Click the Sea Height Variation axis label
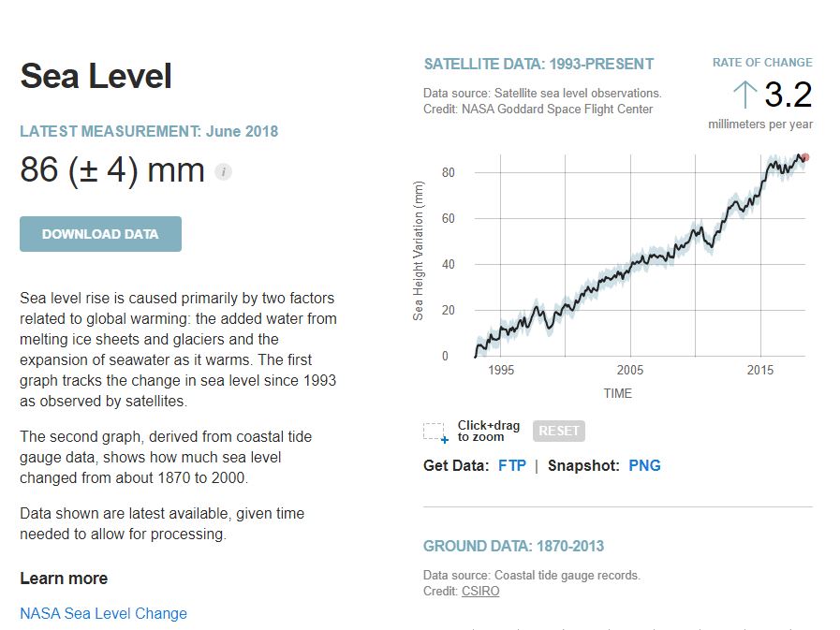Image resolution: width=840 pixels, height=630 pixels. click(420, 254)
